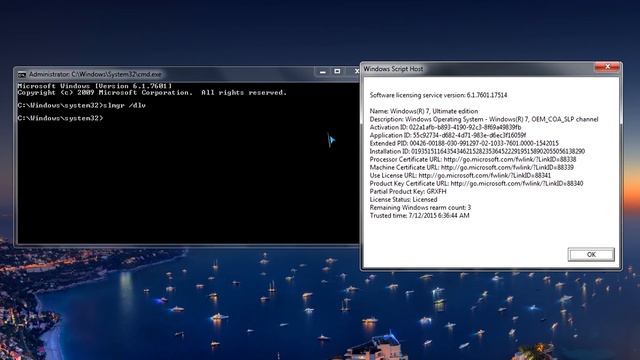This screenshot has height=360, width=640.
Task: Click the Administrator cmd.exe title text
Action: (95, 74)
